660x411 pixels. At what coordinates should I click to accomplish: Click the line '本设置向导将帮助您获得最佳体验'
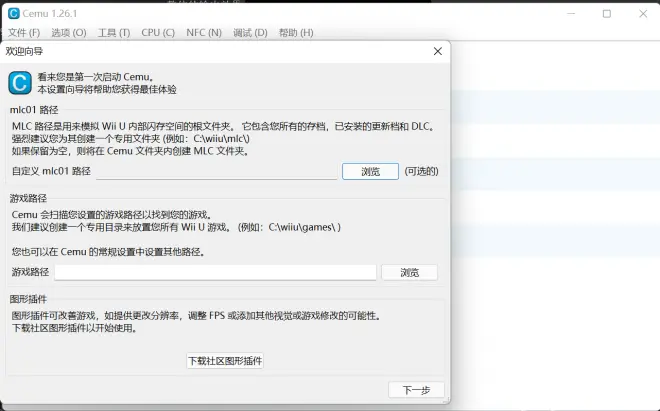(107, 89)
